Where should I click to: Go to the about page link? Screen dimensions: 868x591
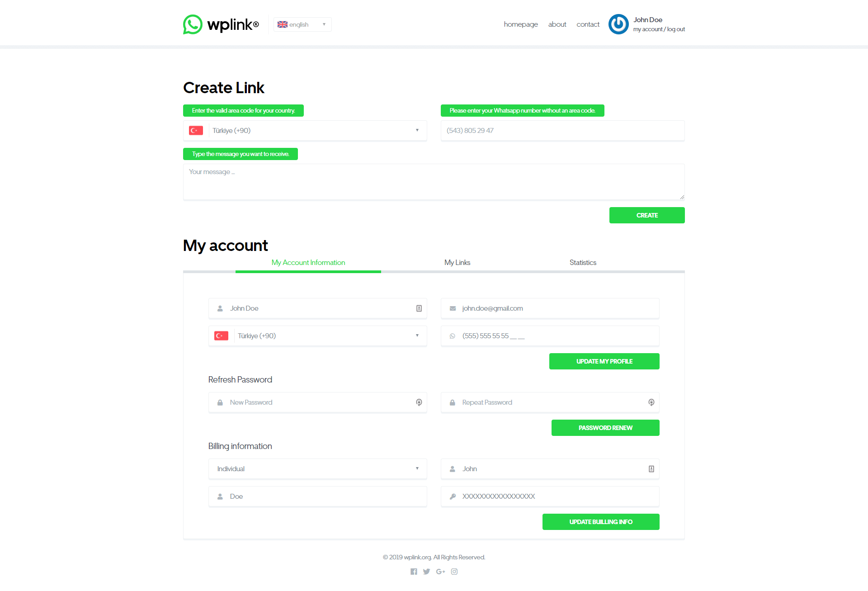[557, 24]
